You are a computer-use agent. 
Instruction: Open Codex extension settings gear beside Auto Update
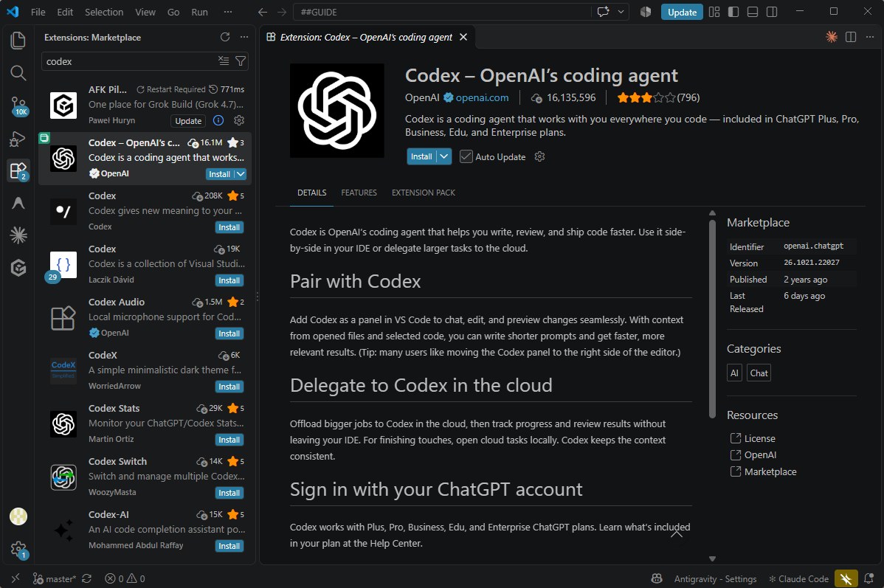[539, 156]
